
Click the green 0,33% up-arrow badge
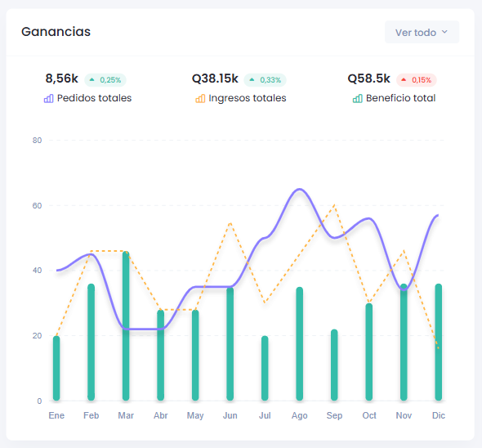coord(265,80)
